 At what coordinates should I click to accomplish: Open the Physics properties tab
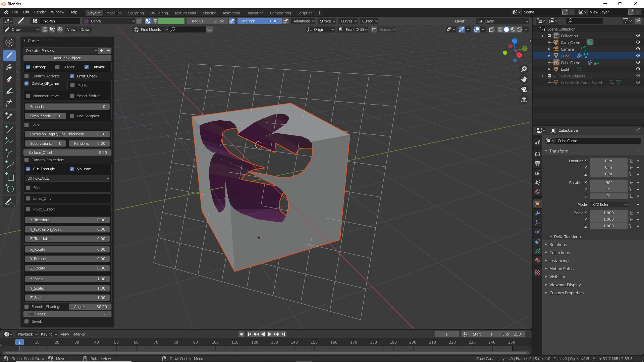click(x=538, y=232)
